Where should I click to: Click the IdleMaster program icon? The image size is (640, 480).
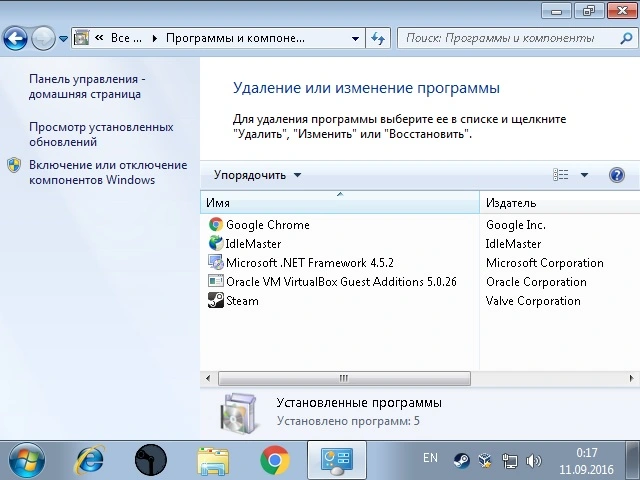[216, 243]
